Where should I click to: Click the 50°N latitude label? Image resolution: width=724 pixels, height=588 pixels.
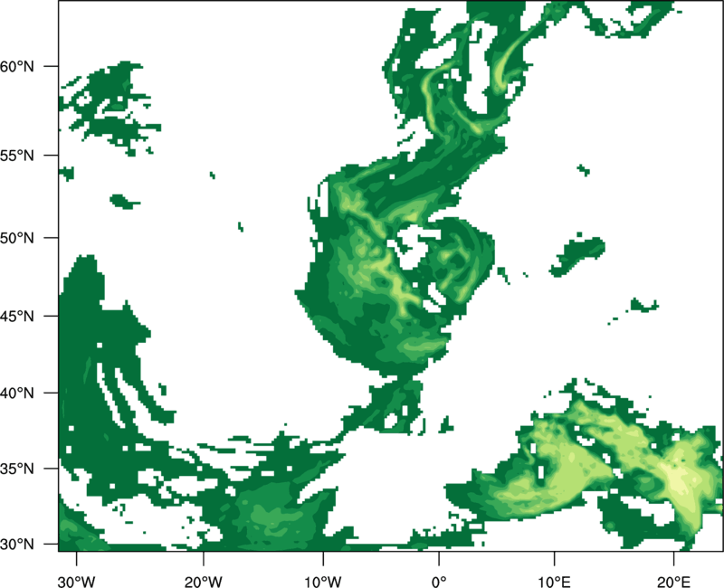pyautogui.click(x=17, y=238)
